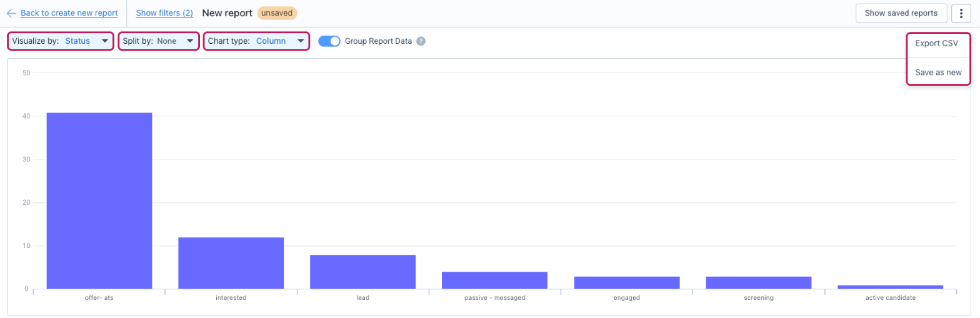Click the screening axis label

pos(759,298)
